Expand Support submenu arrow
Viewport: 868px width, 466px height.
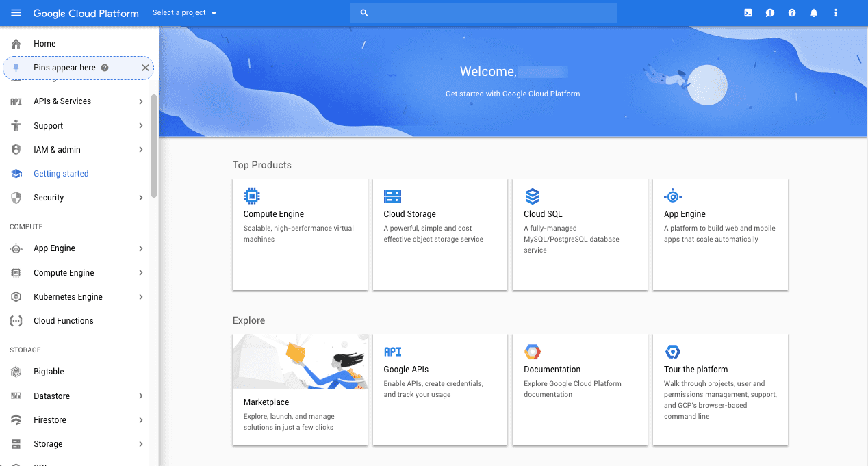pos(140,126)
